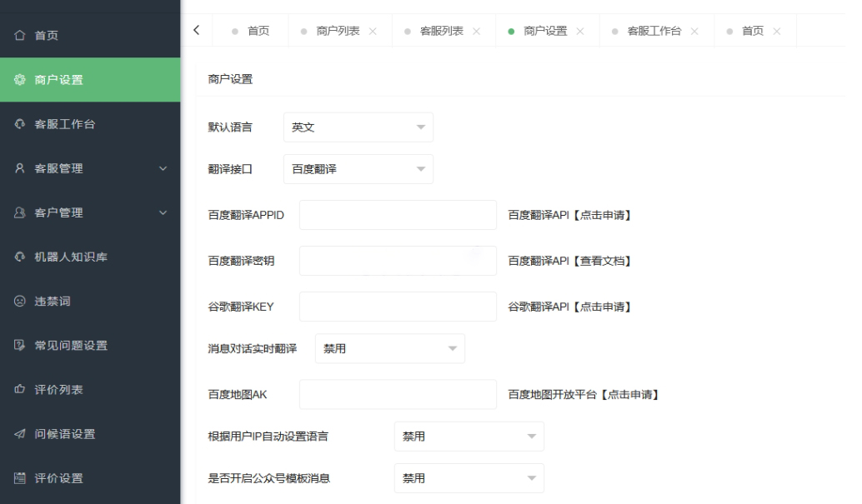Viewport: 862px width, 504px height.
Task: Click the paper-plane icon beside 问候语设置
Action: coord(20,434)
